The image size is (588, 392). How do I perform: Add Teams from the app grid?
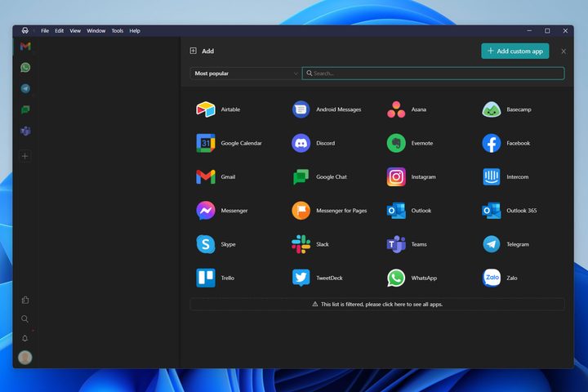click(408, 244)
